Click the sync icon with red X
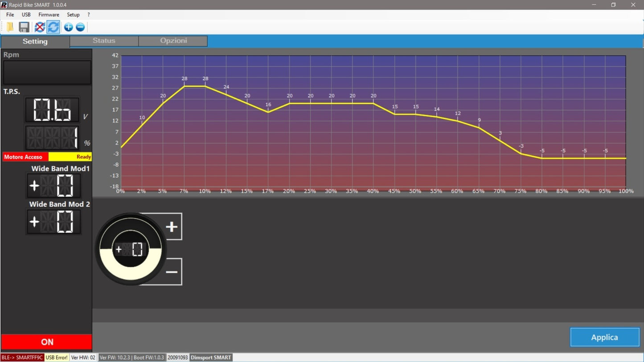The height and width of the screenshot is (362, 644). pos(40,27)
